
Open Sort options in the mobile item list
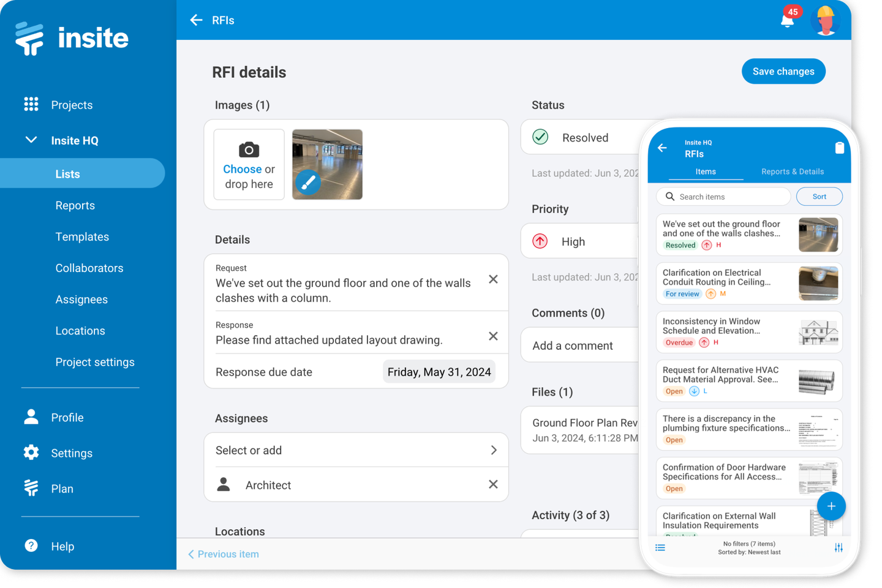[x=819, y=196]
